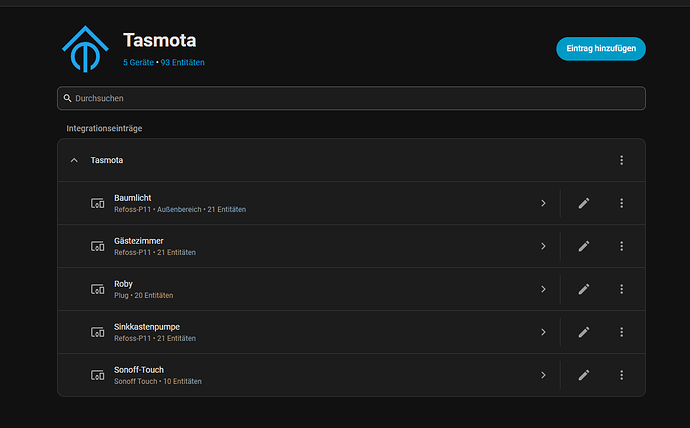The image size is (690, 428).
Task: Click the magnifier icon in search box
Action: click(67, 98)
